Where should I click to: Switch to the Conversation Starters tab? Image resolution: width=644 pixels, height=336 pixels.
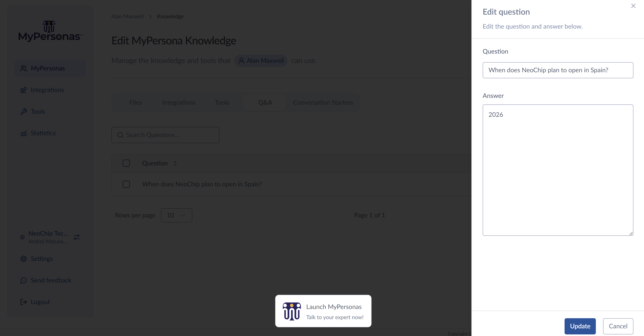[323, 102]
